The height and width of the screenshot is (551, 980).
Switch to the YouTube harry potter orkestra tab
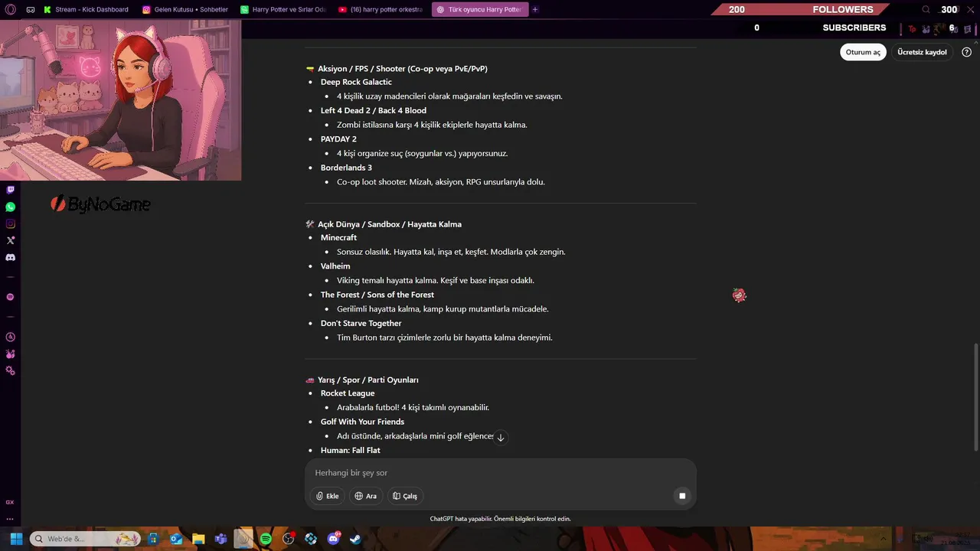(x=381, y=10)
